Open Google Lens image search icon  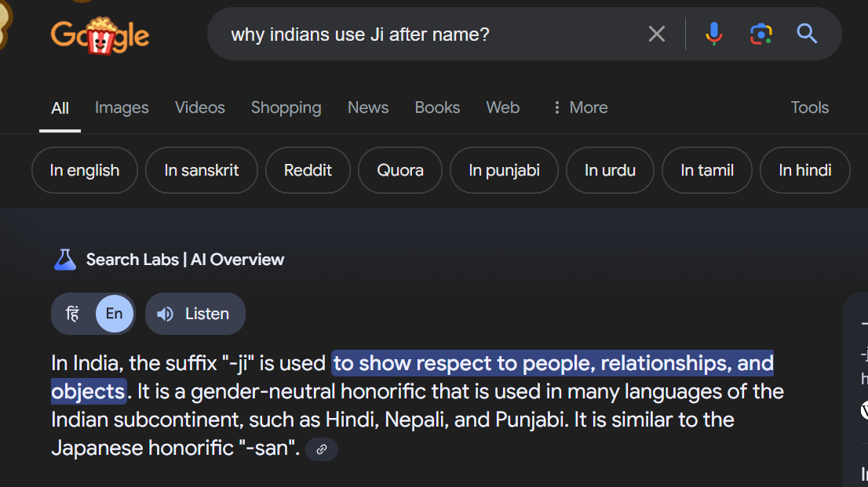point(760,34)
